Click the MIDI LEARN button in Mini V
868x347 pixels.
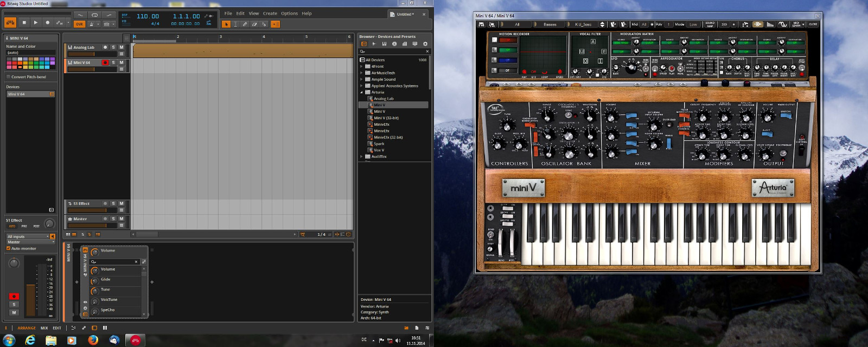(x=796, y=24)
